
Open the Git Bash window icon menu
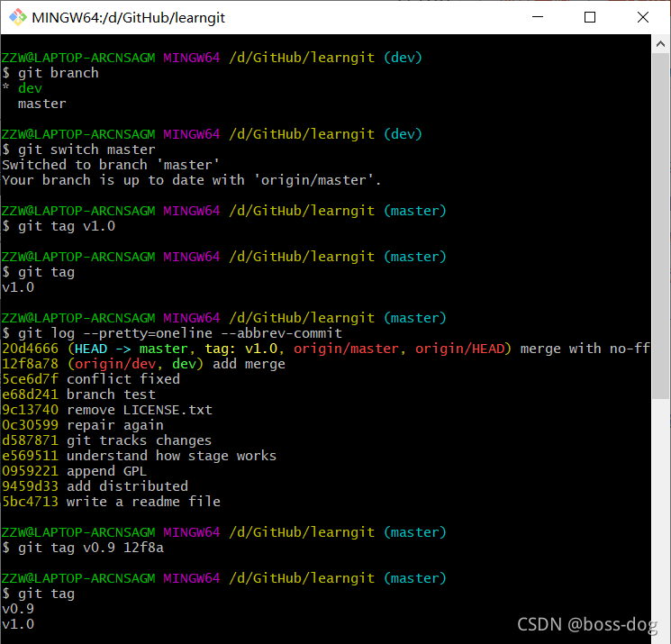(17, 17)
